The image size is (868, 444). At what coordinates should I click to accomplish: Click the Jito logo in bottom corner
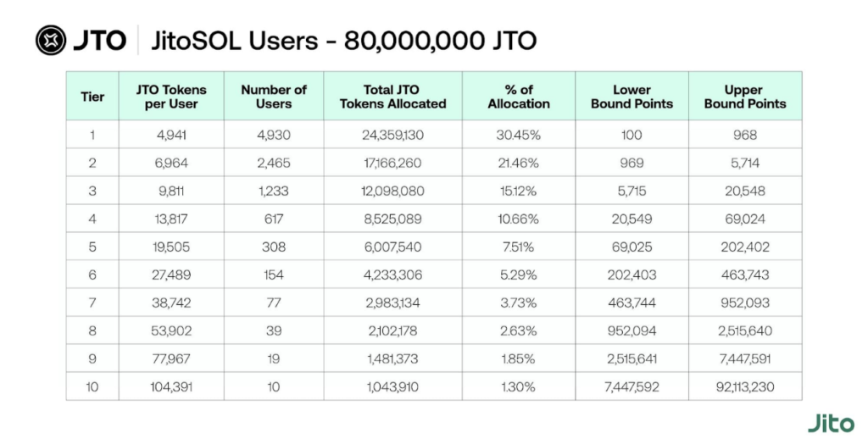(830, 423)
